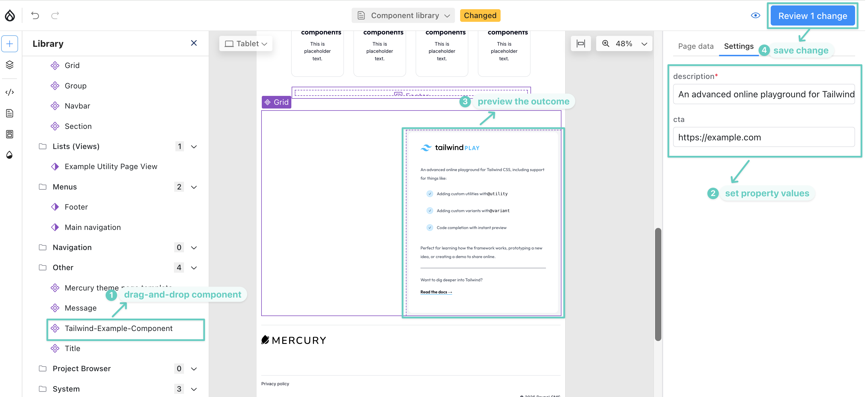This screenshot has width=868, height=397.
Task: Click the Read the docs link
Action: click(436, 292)
